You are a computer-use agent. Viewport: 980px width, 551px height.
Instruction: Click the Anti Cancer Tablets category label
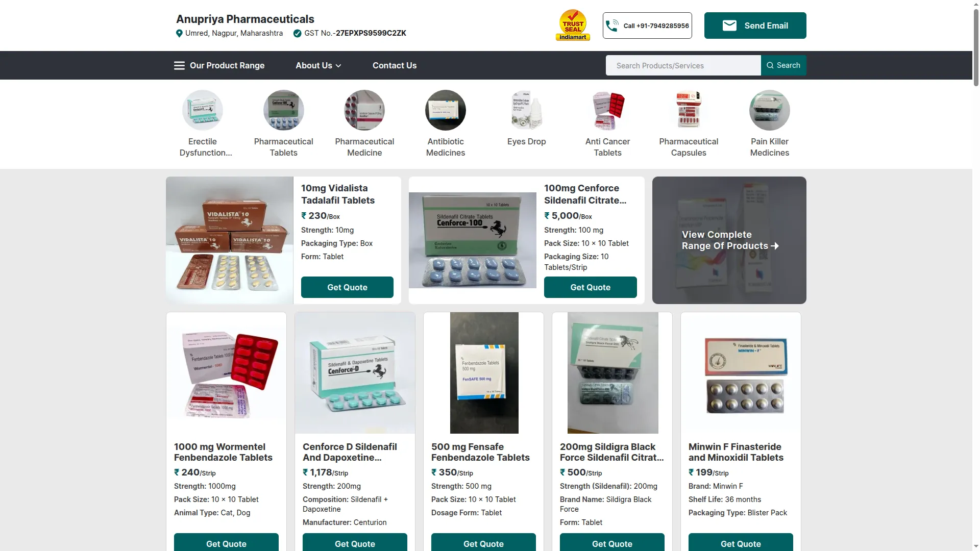click(608, 147)
